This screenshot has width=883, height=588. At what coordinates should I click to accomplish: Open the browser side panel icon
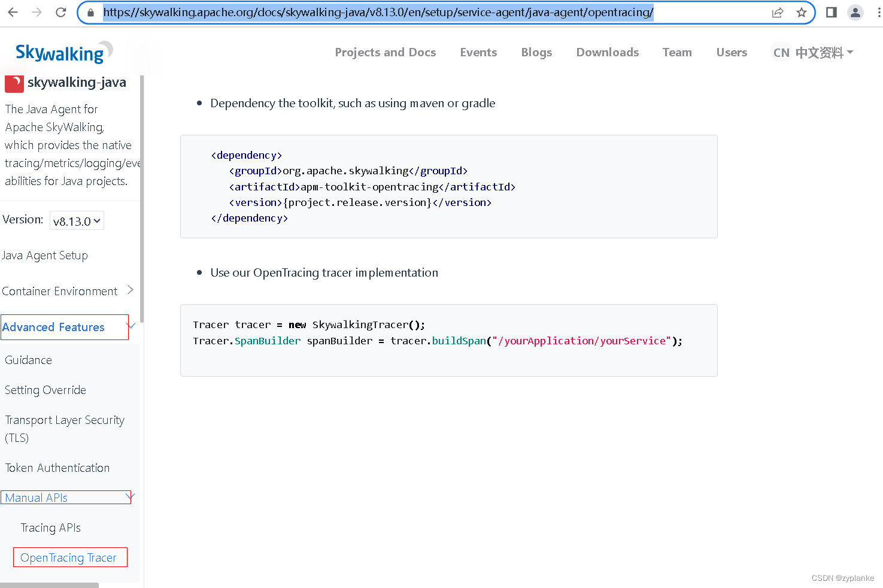pos(831,12)
